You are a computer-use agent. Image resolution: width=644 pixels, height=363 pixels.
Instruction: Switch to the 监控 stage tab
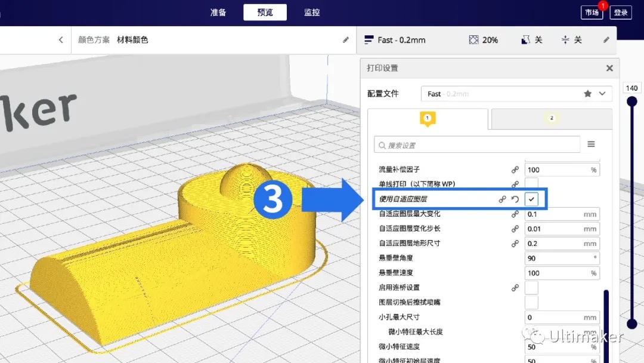(x=312, y=13)
